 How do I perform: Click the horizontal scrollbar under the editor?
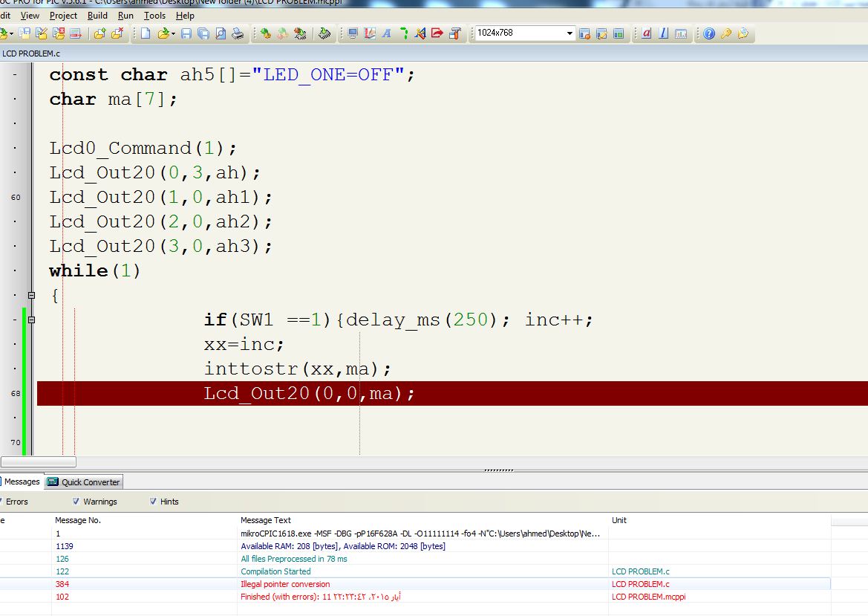click(x=38, y=461)
